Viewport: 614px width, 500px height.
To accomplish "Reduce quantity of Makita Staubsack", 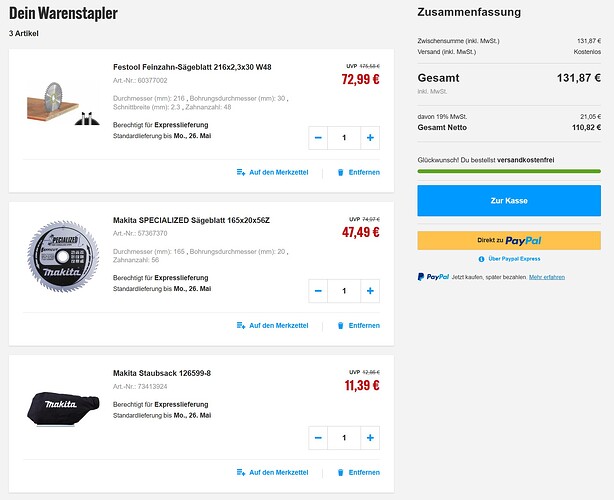I will (x=318, y=438).
